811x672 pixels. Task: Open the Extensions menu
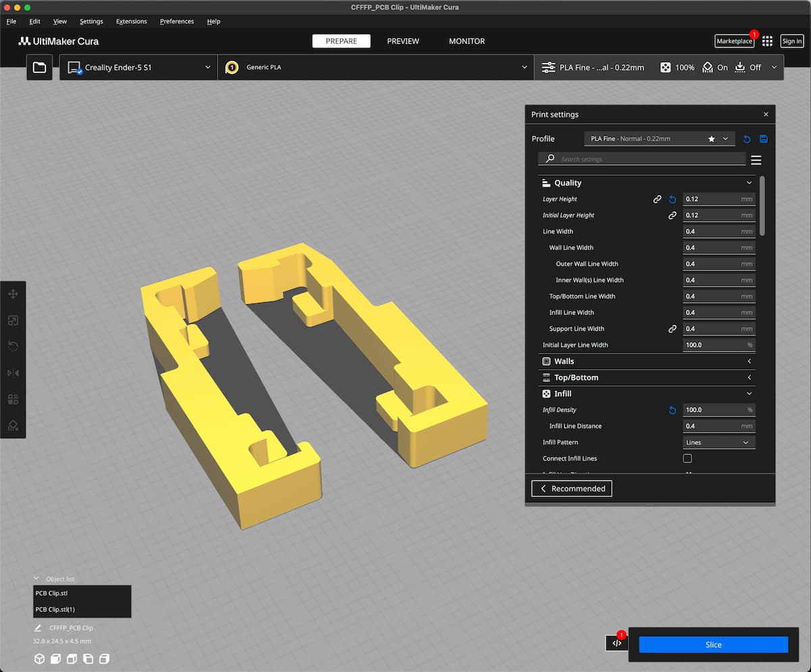point(131,22)
